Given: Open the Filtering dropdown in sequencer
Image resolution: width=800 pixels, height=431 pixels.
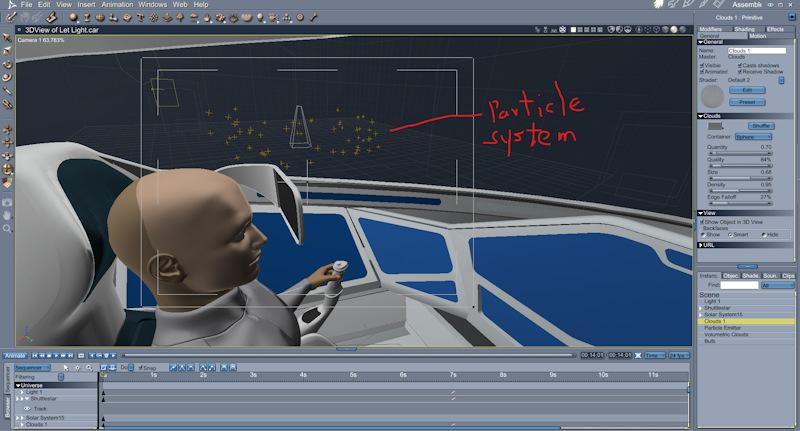Looking at the screenshot, I should point(61,376).
